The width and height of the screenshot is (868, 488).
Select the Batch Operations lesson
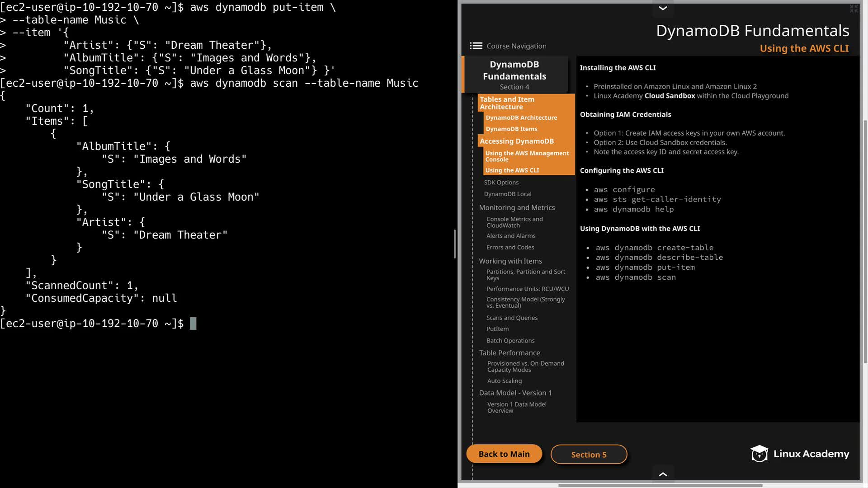point(510,341)
